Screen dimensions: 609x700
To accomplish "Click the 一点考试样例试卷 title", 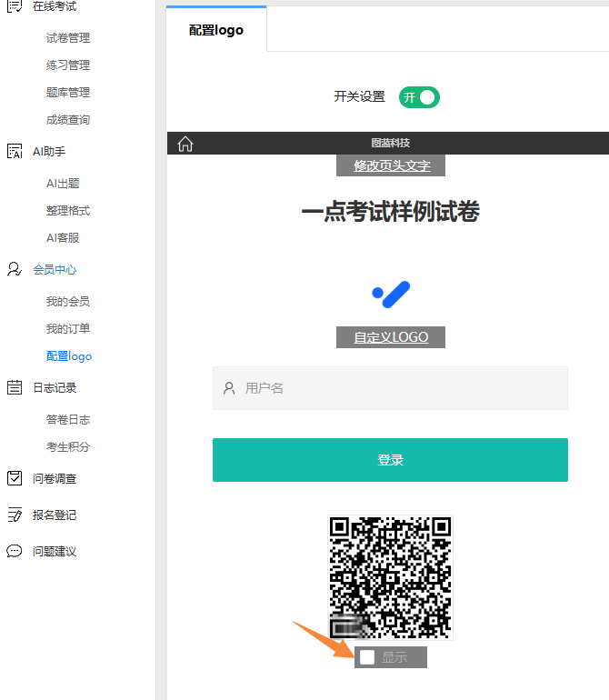I will click(x=390, y=211).
